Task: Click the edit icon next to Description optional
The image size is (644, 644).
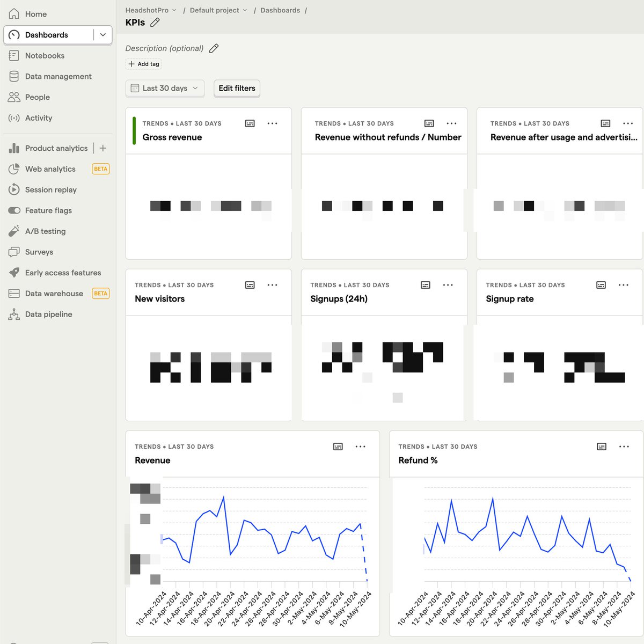Action: [x=214, y=48]
